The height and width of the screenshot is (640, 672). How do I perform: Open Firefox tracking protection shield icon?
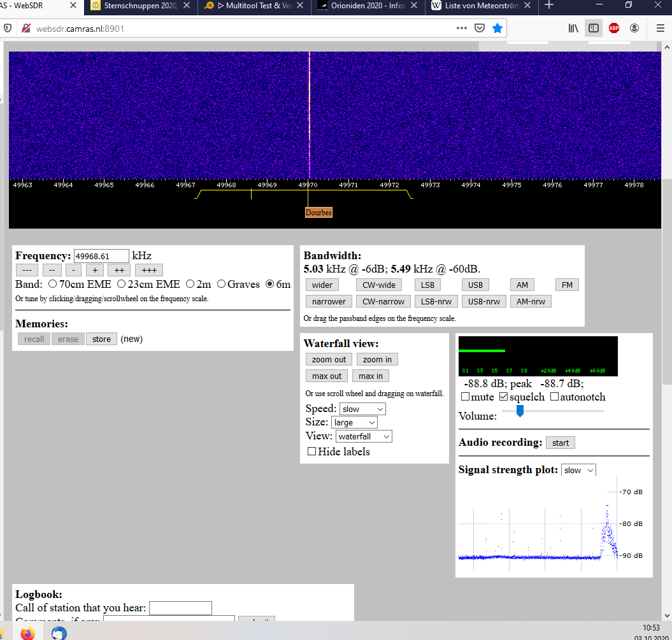pyautogui.click(x=8, y=29)
